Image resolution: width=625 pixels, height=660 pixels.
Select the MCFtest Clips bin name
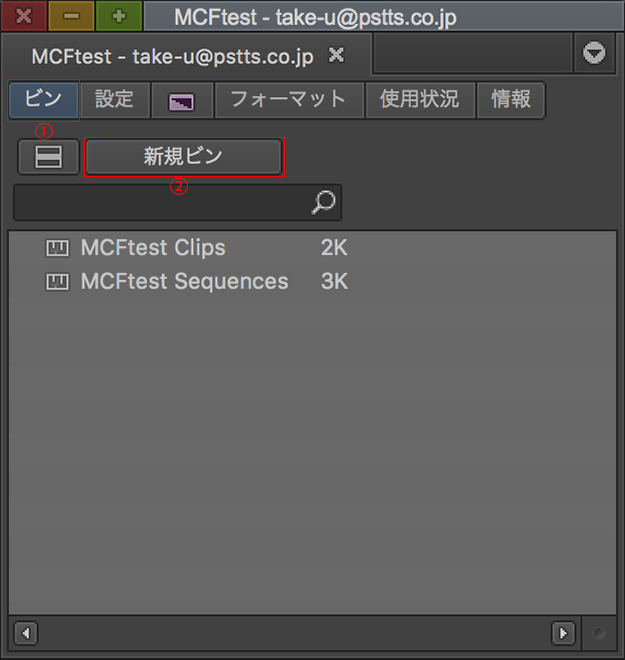point(153,248)
